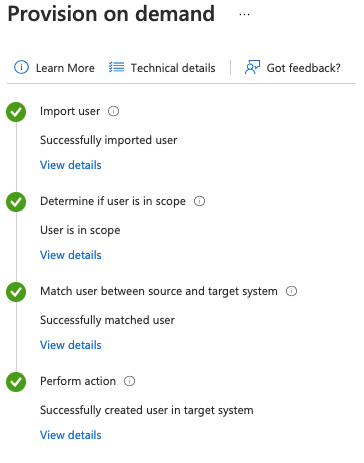Click the info icon beside Import user
The height and width of the screenshot is (463, 364).
[x=113, y=111]
